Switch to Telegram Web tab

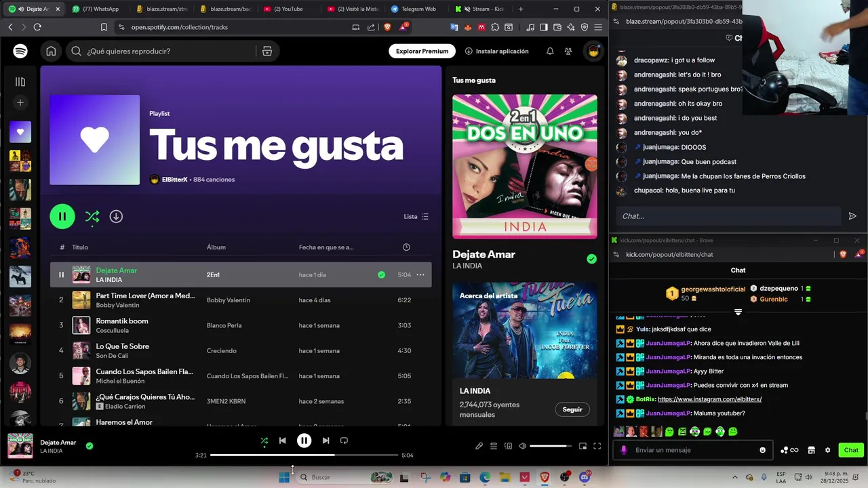point(417,9)
